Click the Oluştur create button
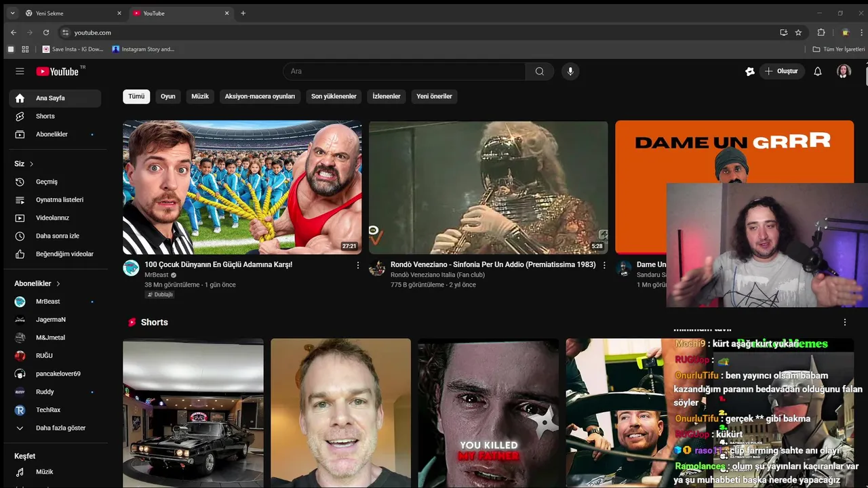The width and height of the screenshot is (868, 488). [781, 71]
